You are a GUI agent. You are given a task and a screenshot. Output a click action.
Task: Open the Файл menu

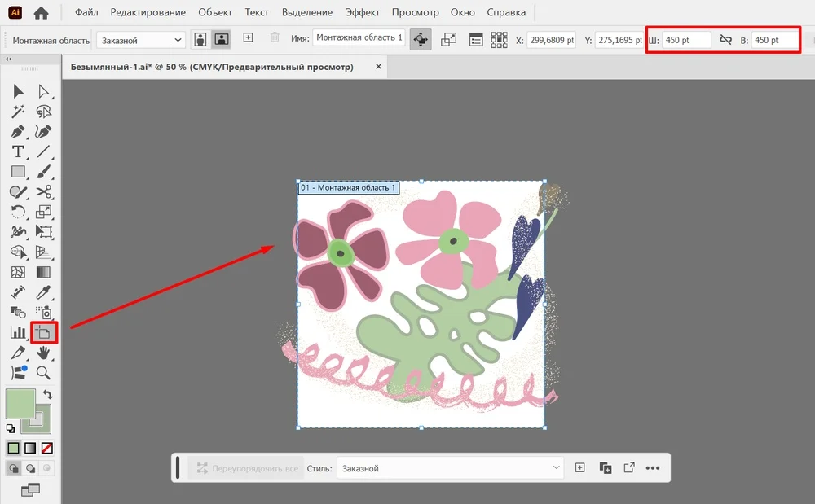pyautogui.click(x=87, y=13)
